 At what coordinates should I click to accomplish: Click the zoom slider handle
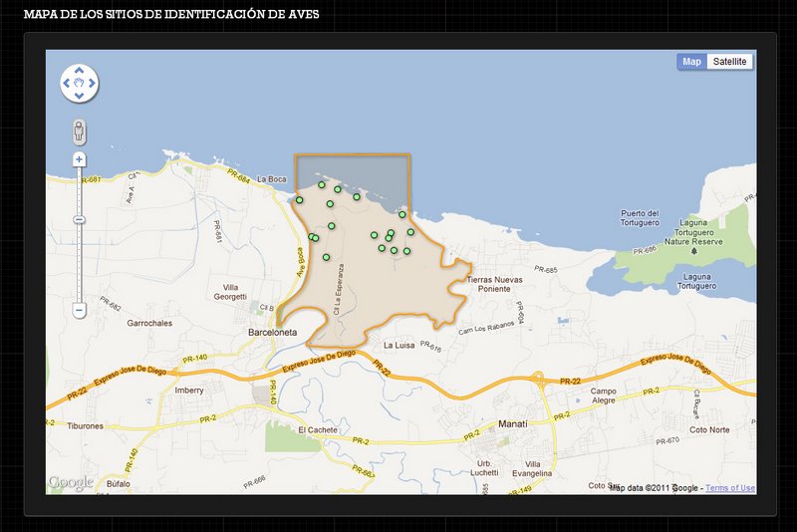(80, 219)
